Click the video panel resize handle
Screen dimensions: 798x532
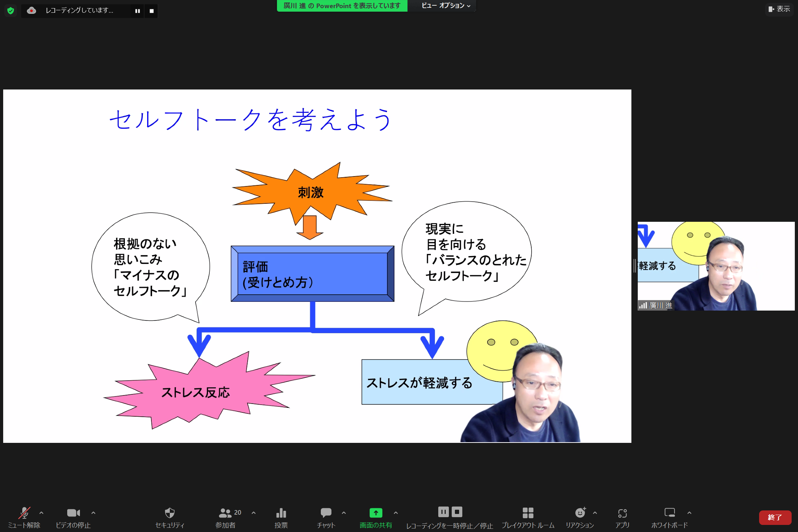click(635, 266)
